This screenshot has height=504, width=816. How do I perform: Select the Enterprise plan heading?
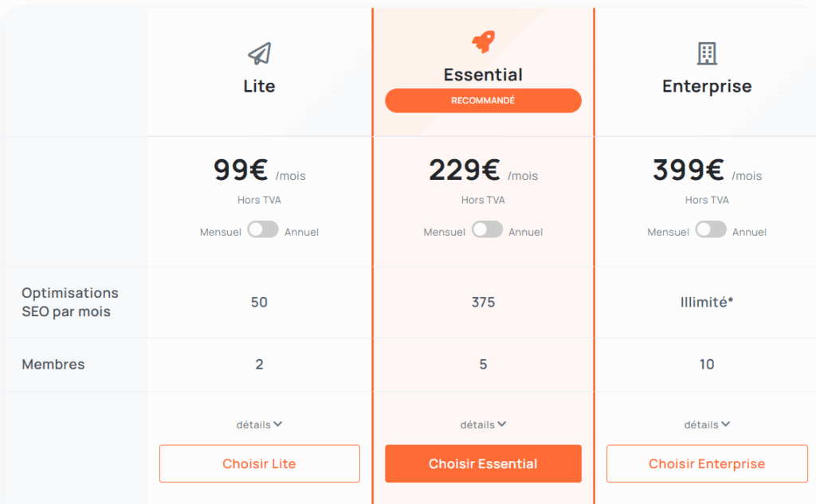(707, 86)
